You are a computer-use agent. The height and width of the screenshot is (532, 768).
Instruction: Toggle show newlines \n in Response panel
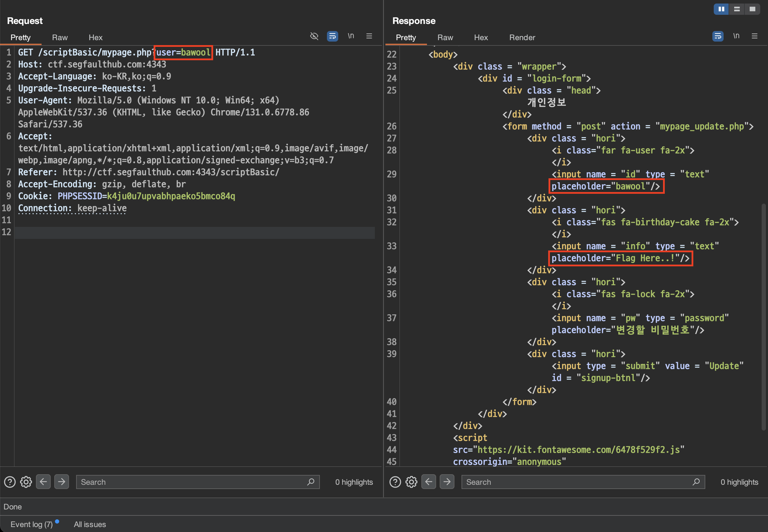click(736, 36)
